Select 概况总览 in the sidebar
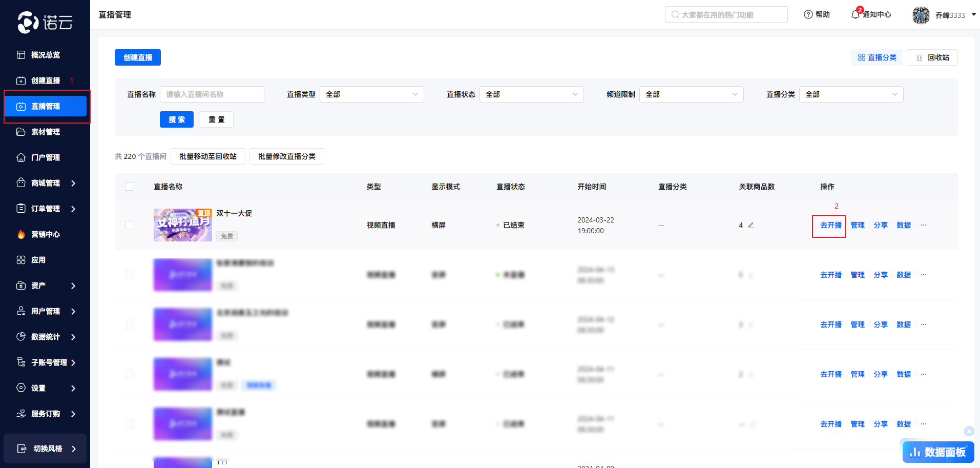The height and width of the screenshot is (468, 980). [x=46, y=55]
